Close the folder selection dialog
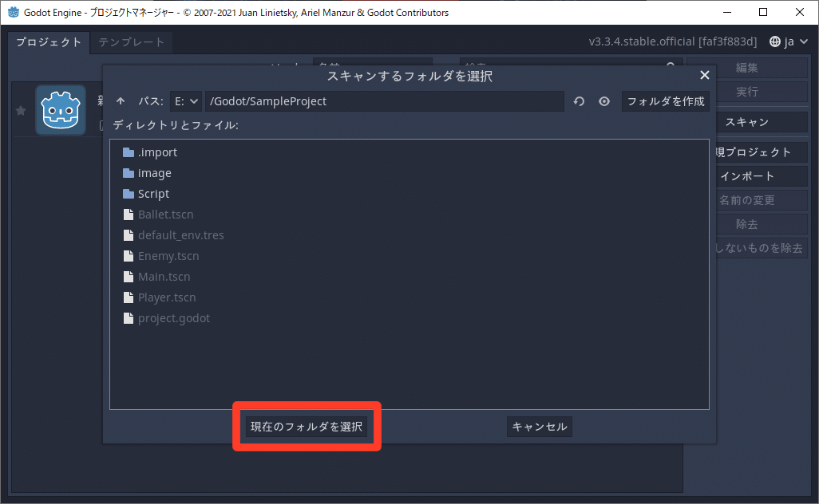The height and width of the screenshot is (504, 819). (705, 75)
